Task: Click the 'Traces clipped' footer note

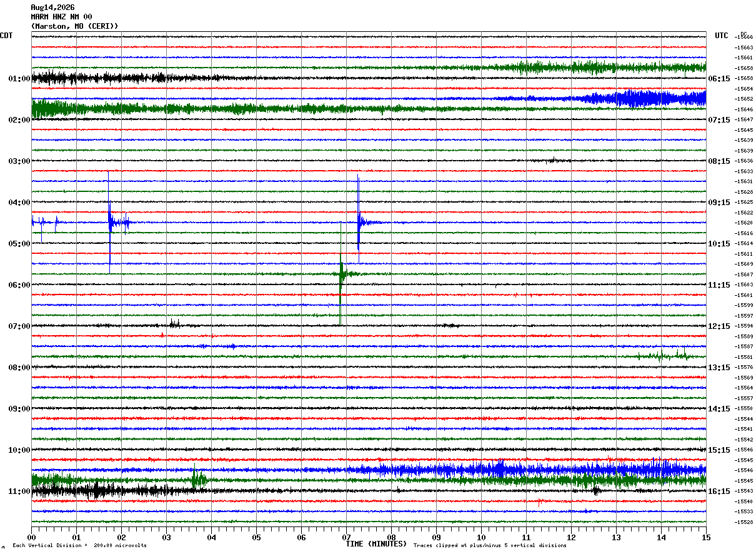Action: 490,545
